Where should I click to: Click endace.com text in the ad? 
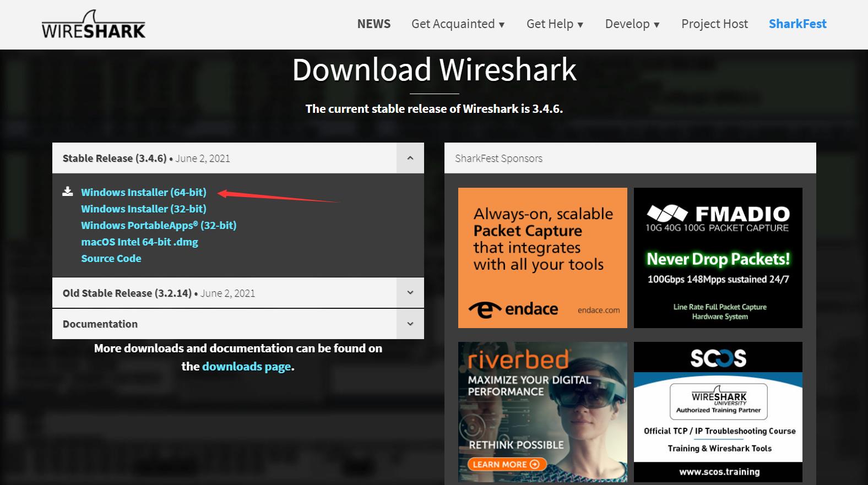[x=599, y=310]
